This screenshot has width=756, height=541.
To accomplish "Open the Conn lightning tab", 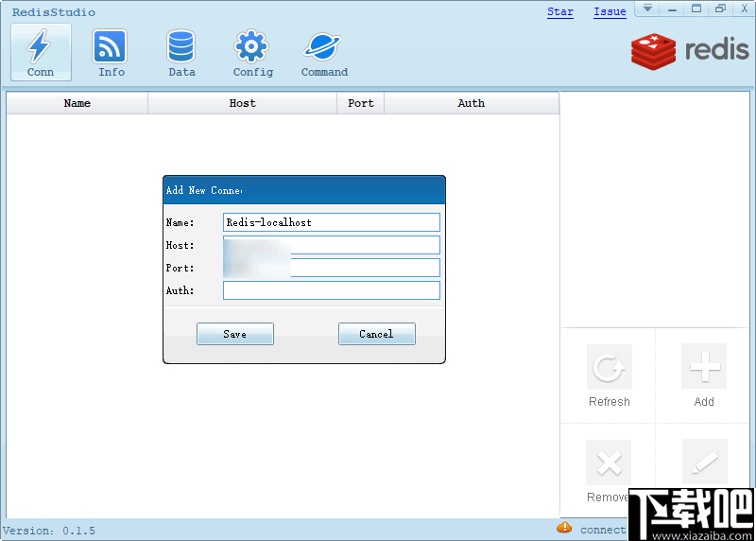I will coord(41,52).
